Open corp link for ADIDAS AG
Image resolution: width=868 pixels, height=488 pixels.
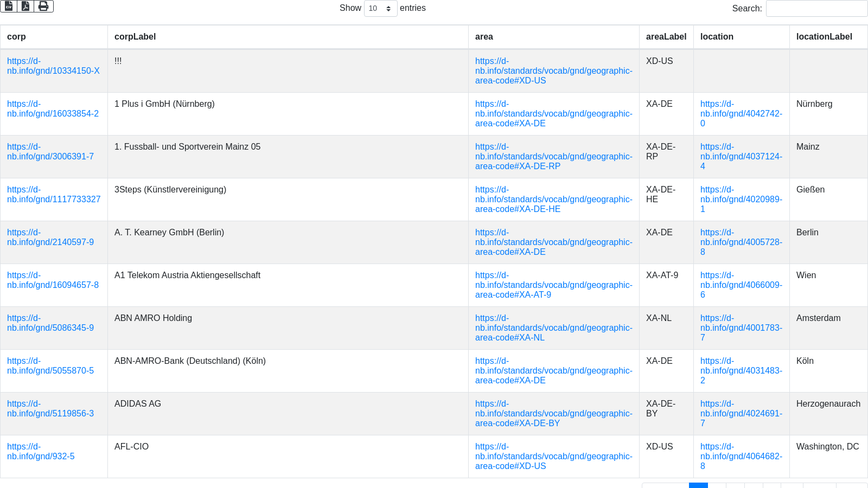pos(50,409)
